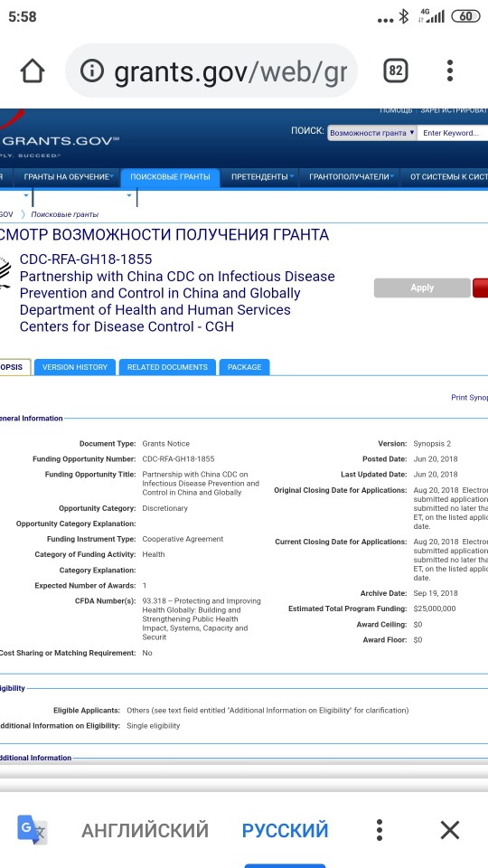Expand the Претенденты menu
Viewport: 488px width, 868px height.
(x=262, y=177)
